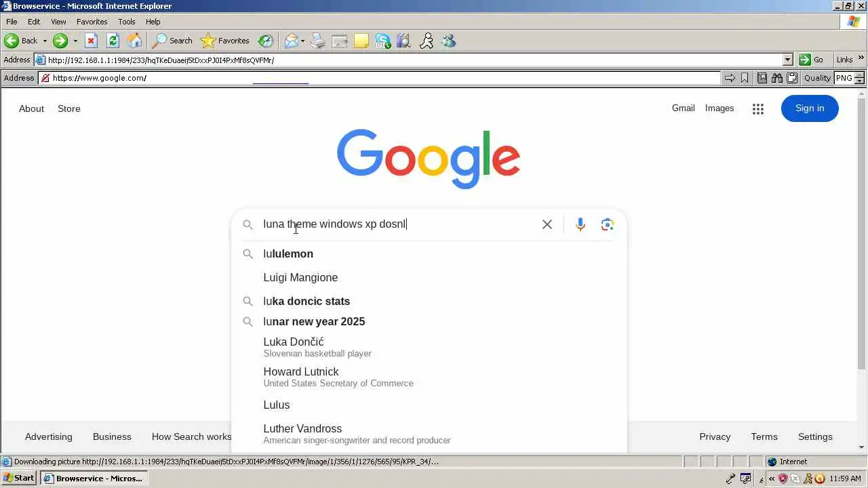
Task: Click the Store link
Action: pos(69,108)
